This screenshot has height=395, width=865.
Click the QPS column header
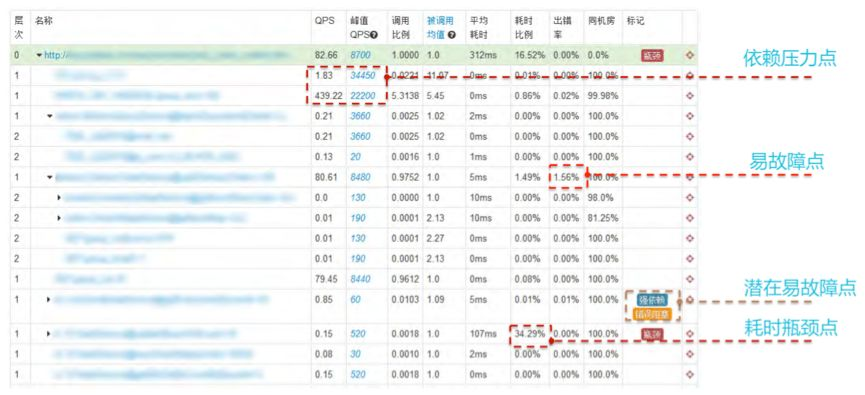tap(323, 21)
